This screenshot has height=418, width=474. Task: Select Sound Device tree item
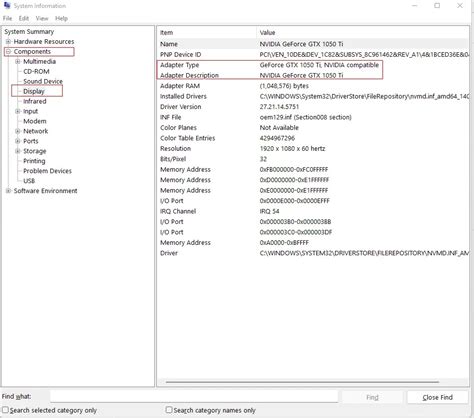point(43,81)
